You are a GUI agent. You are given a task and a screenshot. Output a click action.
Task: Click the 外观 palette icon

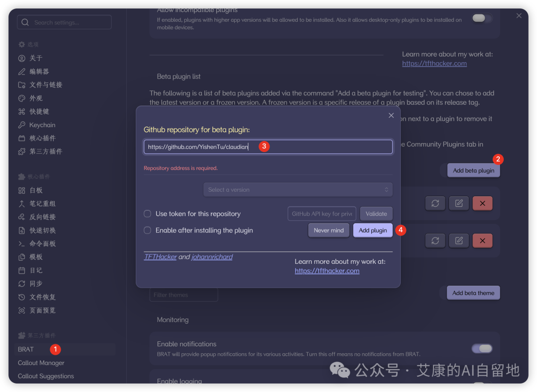(x=21, y=98)
